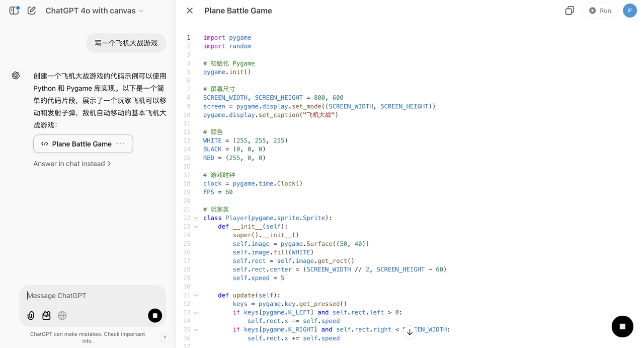
Task: Collapse the update method fold arrow
Action: click(x=196, y=296)
